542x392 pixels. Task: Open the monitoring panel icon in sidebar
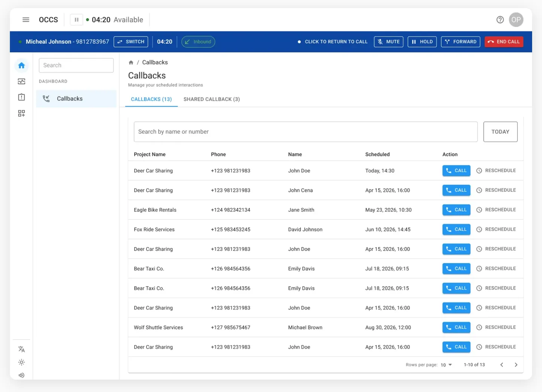pyautogui.click(x=21, y=81)
